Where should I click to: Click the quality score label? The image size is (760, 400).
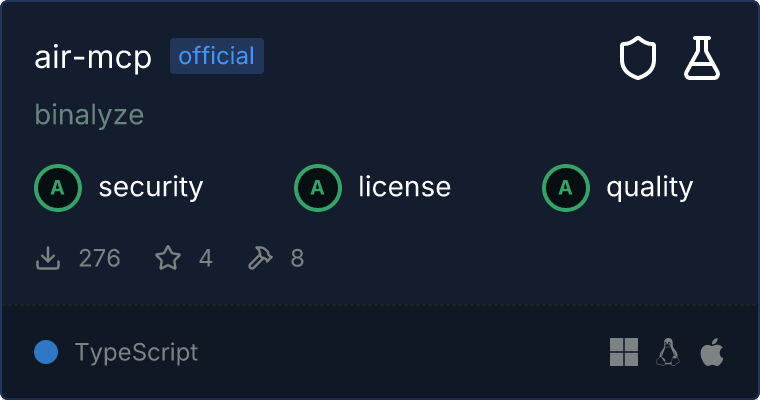[x=649, y=188]
